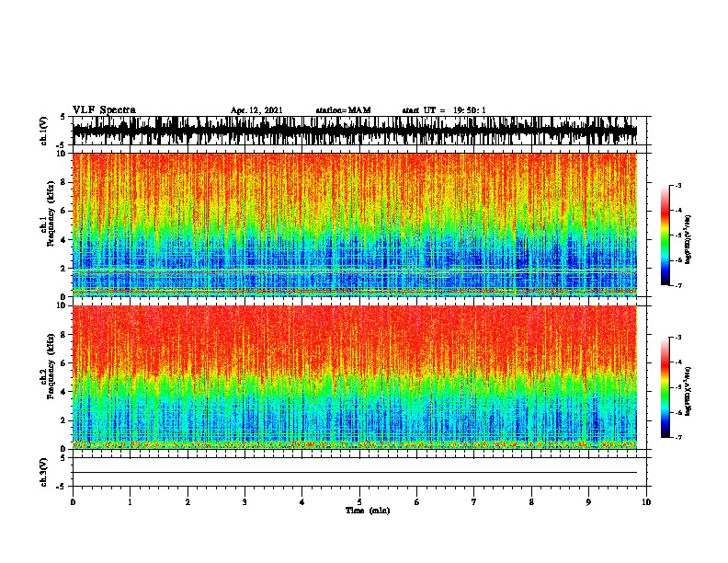Click the ch.2 frequency spectrogram plot

tap(355, 377)
